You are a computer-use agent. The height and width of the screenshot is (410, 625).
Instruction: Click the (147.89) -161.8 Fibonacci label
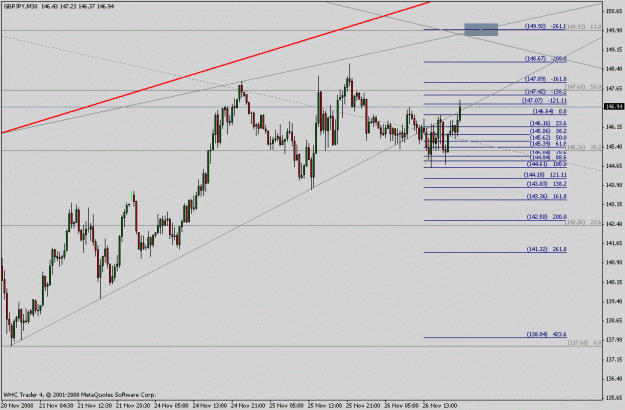[546, 79]
